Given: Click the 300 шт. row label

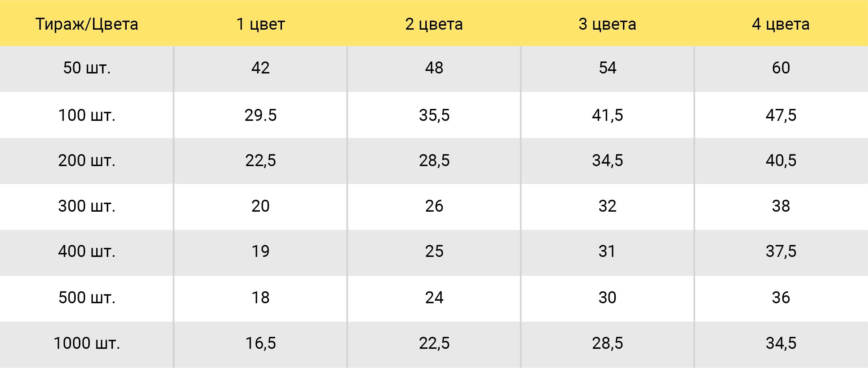Looking at the screenshot, I should coord(87,206).
